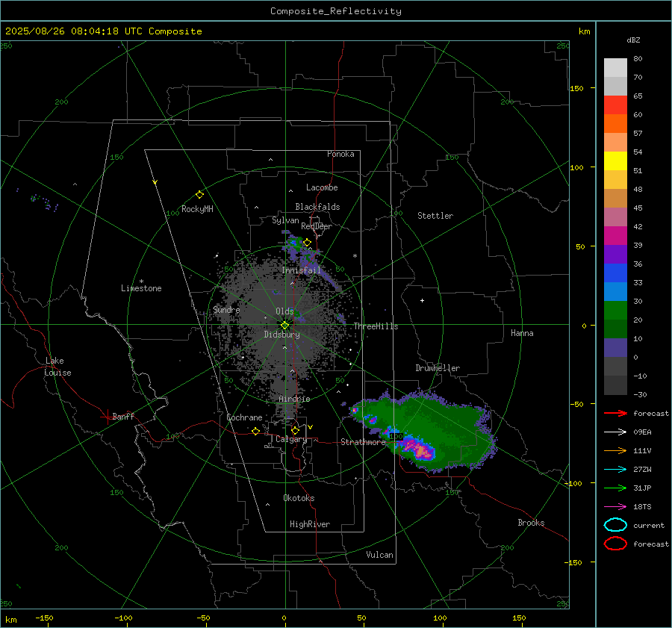Click the yellow diamond marker below Cochrane

[x=255, y=432]
